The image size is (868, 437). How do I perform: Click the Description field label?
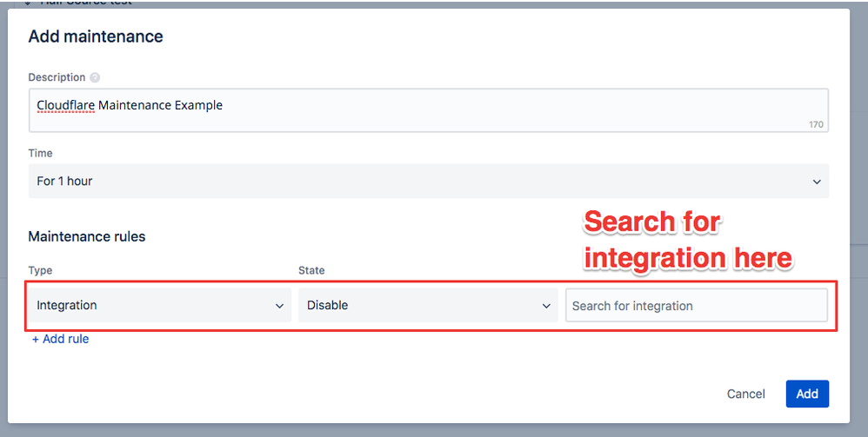tap(57, 77)
